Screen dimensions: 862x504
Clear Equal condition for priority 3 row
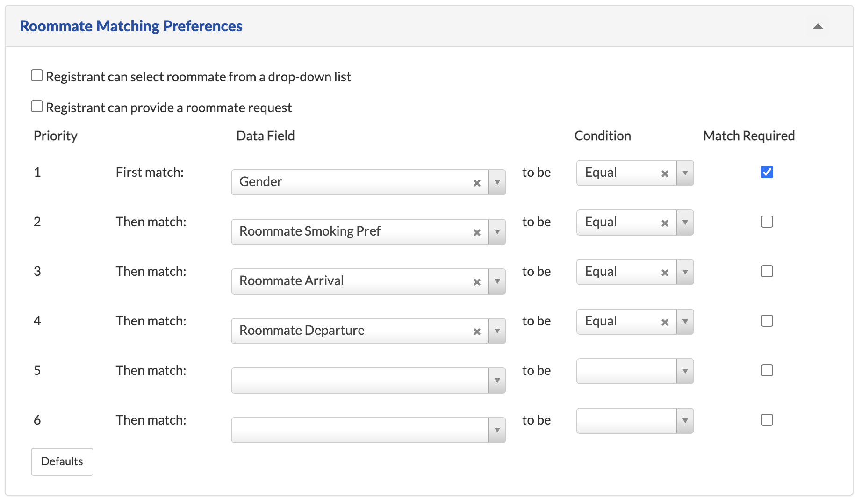pyautogui.click(x=665, y=273)
